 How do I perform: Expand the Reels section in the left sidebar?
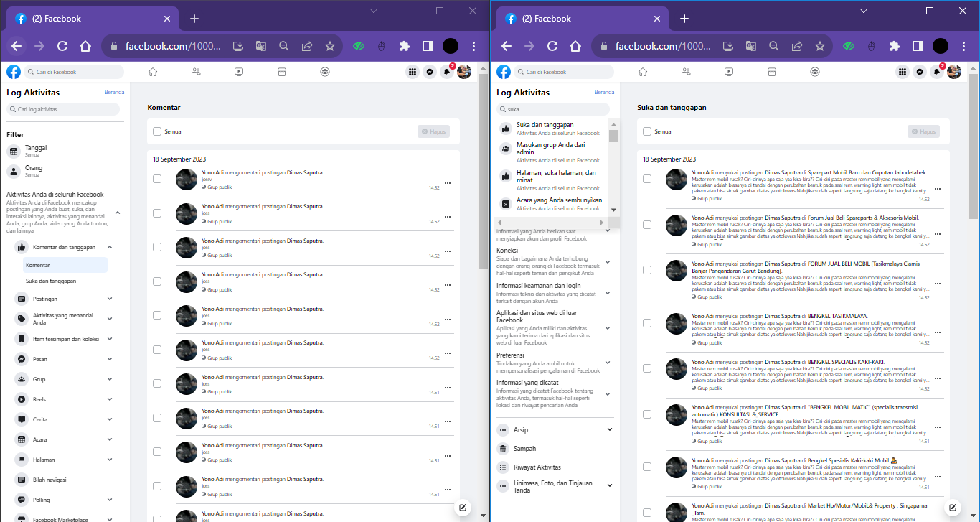pyautogui.click(x=110, y=399)
